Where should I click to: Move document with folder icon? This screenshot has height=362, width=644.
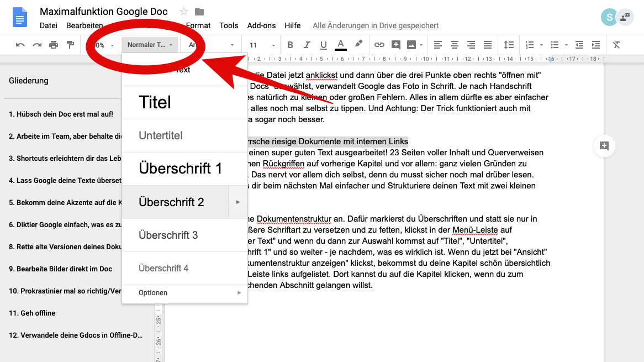tap(199, 12)
